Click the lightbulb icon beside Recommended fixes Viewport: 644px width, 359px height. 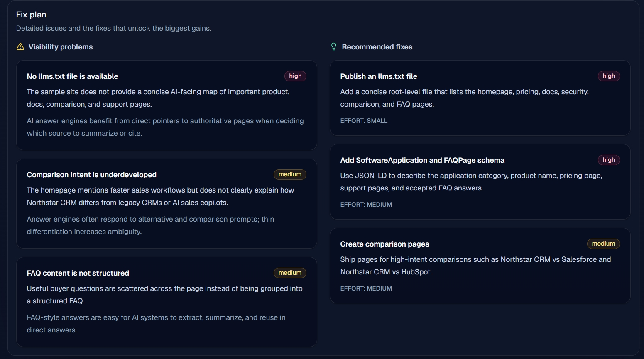pos(334,46)
